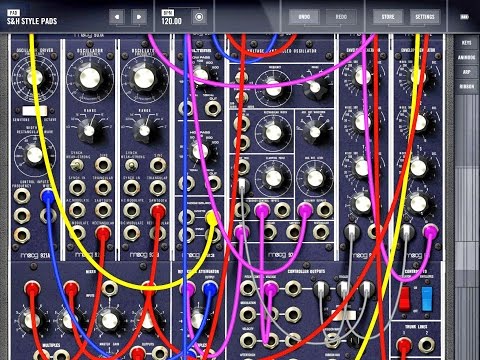The image size is (480, 360).
Task: Tap the empty Trunk Lines 2 jack
Action: click(426, 345)
